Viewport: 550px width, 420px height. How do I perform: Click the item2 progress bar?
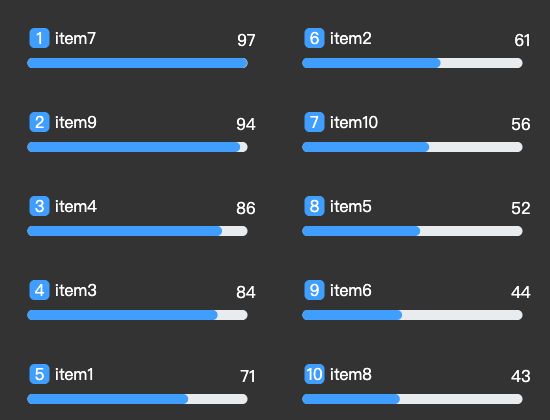pyautogui.click(x=412, y=63)
